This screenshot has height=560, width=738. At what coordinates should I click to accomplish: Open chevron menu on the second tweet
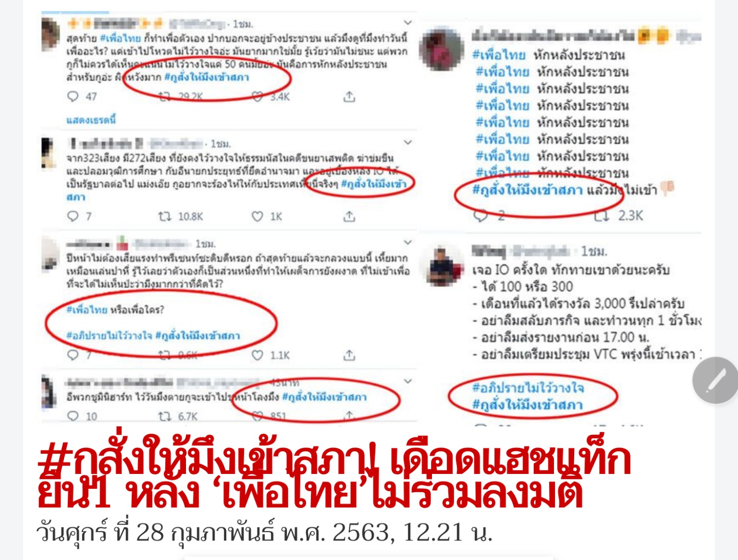coord(408,143)
